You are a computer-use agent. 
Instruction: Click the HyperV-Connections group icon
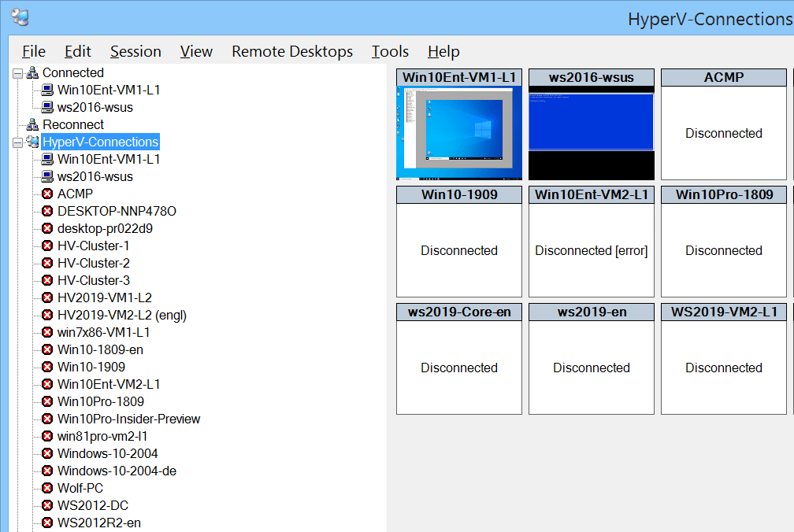32,142
